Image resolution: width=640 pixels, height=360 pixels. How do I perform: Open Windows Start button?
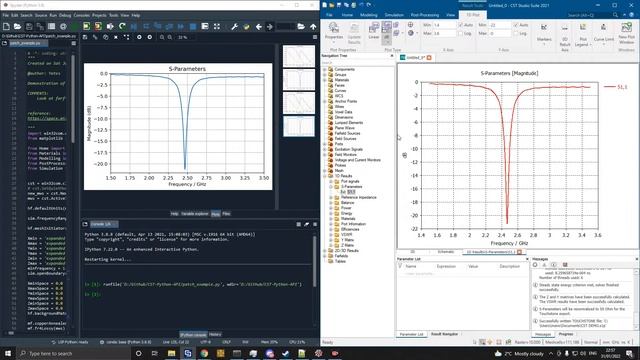[x=8, y=353]
